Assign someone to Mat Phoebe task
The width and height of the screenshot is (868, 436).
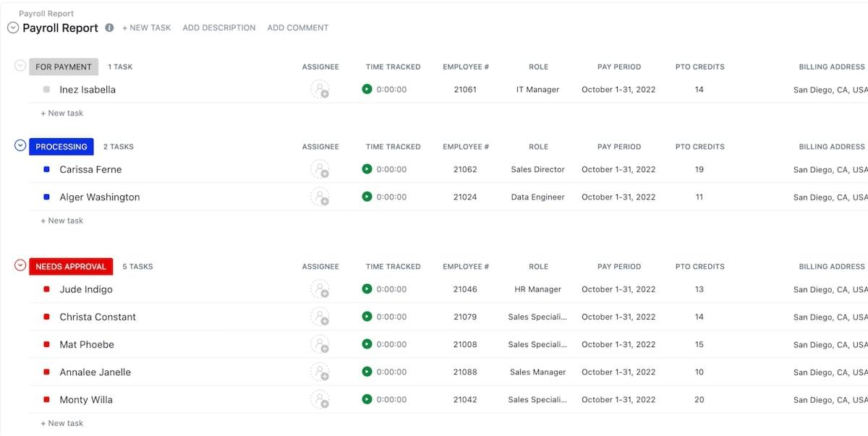click(x=320, y=344)
